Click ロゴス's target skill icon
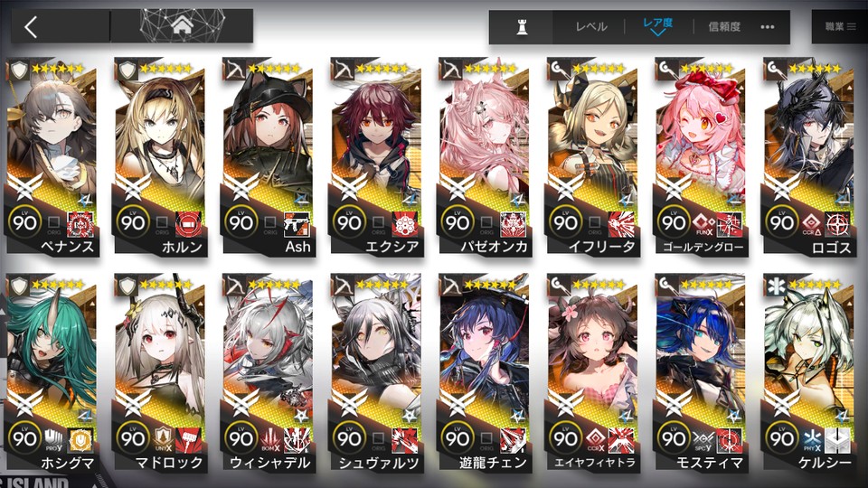868x488 pixels. tap(838, 224)
